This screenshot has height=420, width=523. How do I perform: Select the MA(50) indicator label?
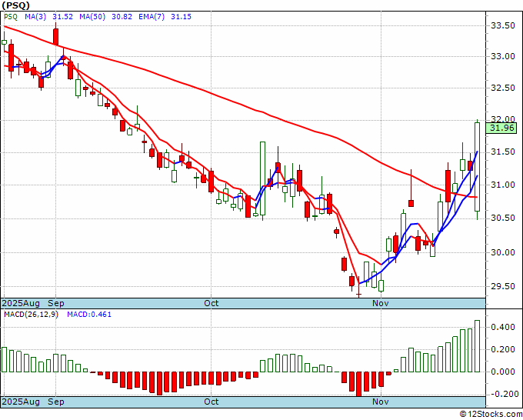coord(92,17)
